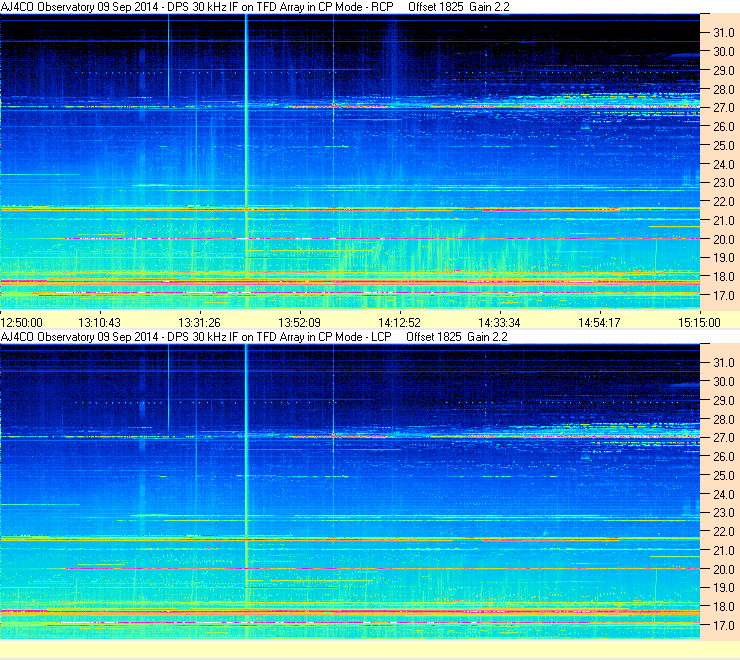740x660 pixels.
Task: Click the 27.0 frequency tick on RCP plot
Action: [723, 108]
